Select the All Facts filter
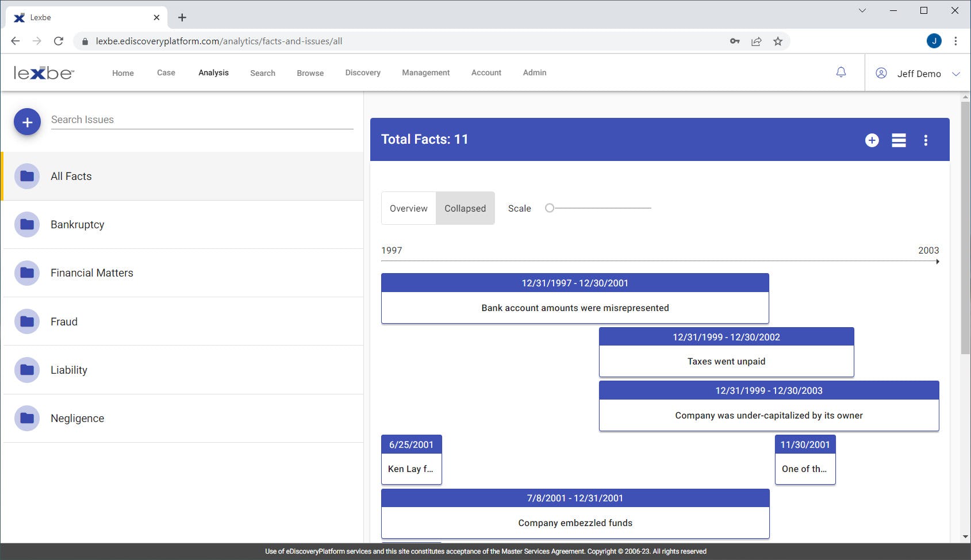Viewport: 971px width, 560px height. [x=71, y=176]
